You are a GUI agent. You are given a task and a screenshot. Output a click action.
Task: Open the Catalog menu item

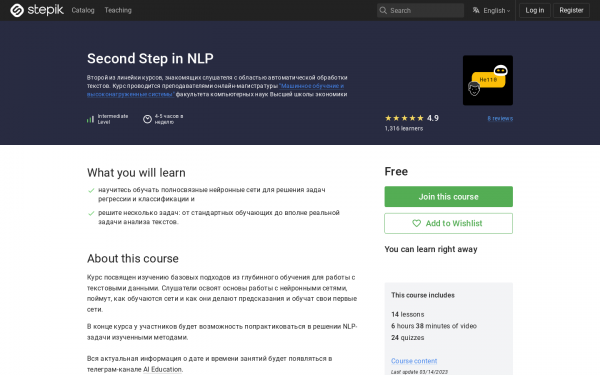(83, 10)
